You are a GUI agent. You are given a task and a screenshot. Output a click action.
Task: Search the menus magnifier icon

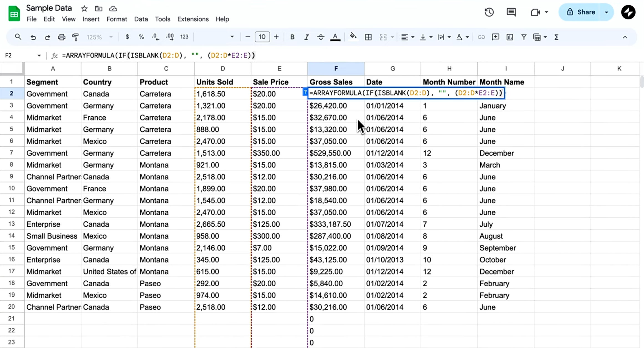pos(18,37)
